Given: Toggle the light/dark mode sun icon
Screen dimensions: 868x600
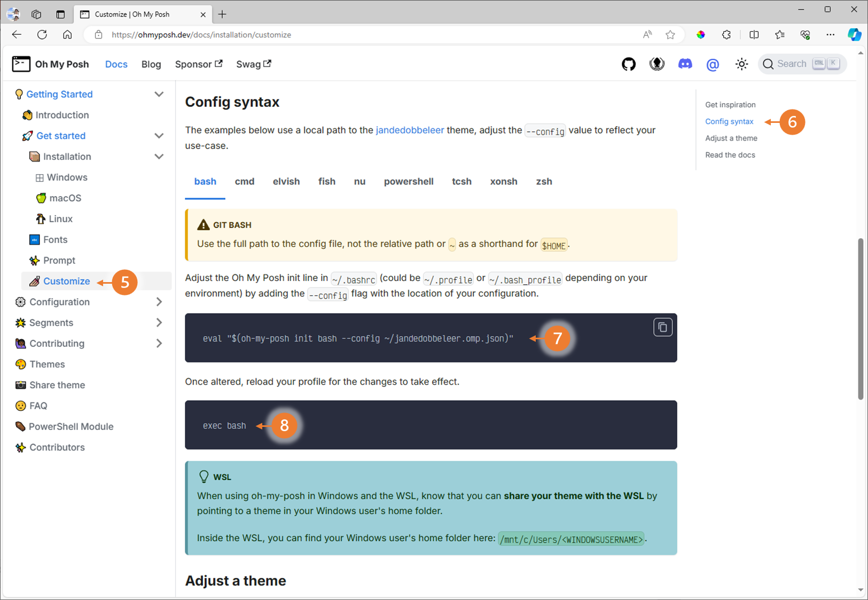Looking at the screenshot, I should [741, 64].
